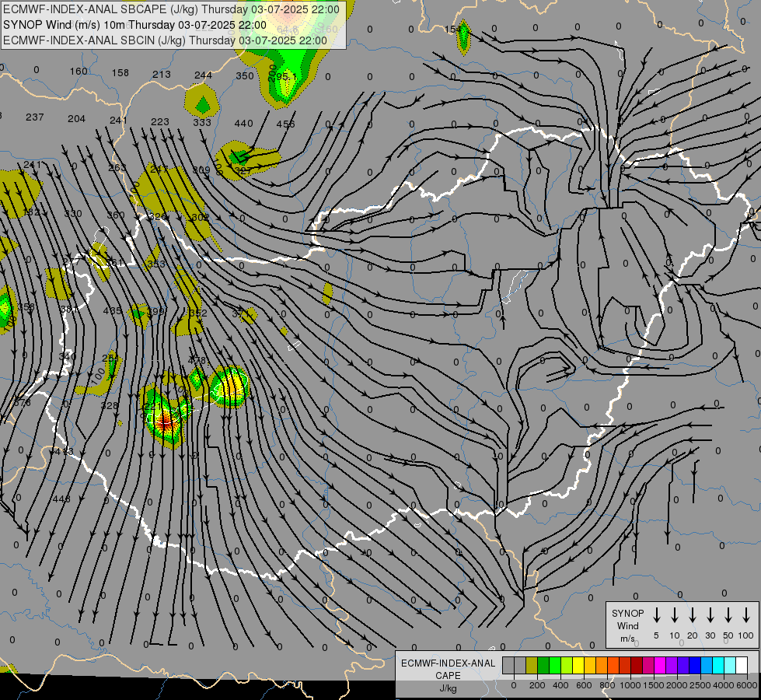Click 'J/kg' unit in color legend
Image resolution: width=761 pixels, height=700 pixels.
click(x=448, y=688)
